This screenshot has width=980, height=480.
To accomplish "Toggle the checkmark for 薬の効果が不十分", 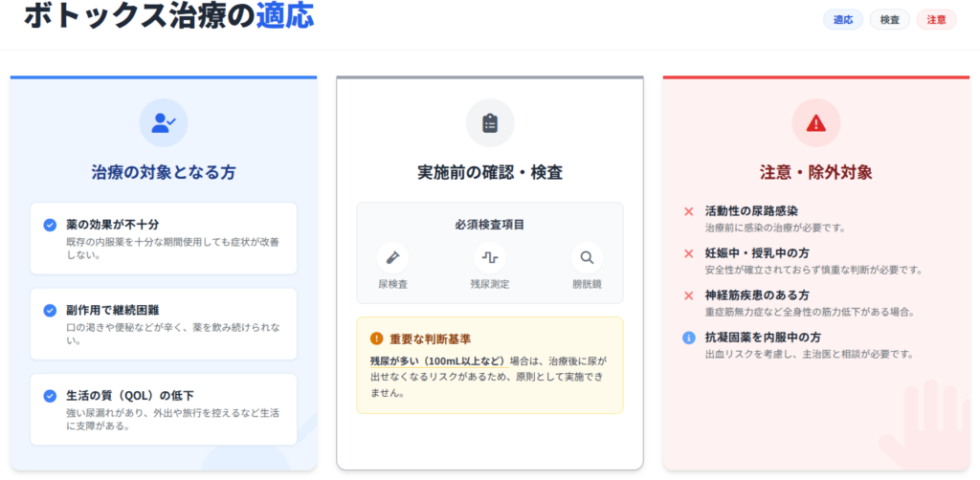I will coord(50,225).
